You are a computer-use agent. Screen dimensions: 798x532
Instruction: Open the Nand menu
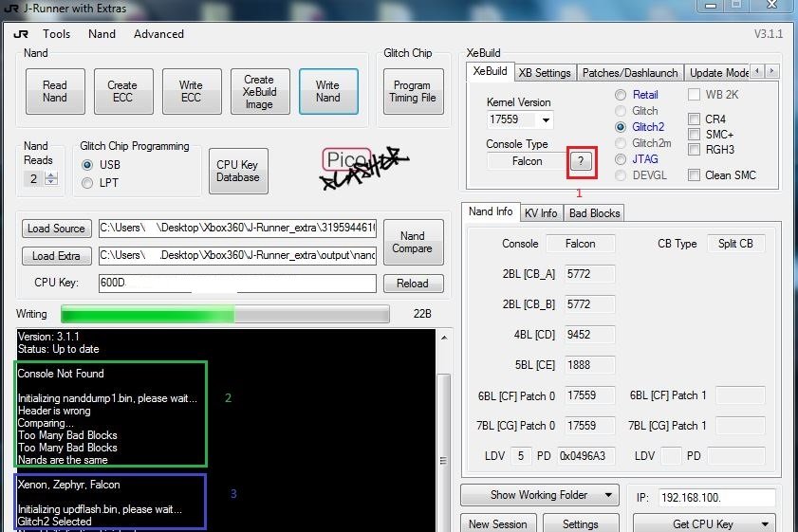[102, 34]
